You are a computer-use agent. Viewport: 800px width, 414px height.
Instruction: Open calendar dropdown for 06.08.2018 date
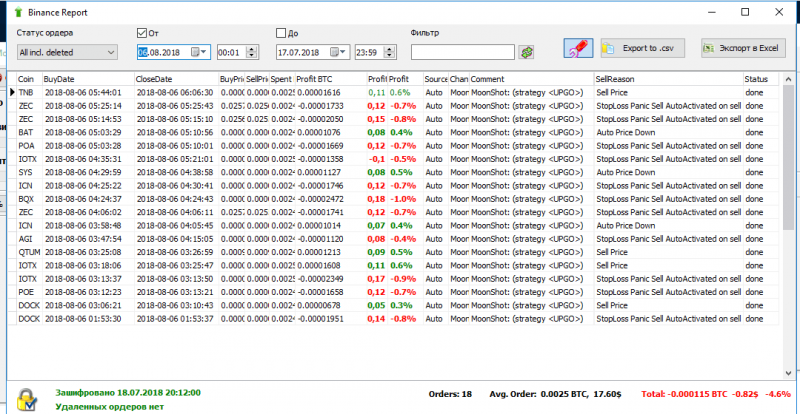tap(199, 52)
